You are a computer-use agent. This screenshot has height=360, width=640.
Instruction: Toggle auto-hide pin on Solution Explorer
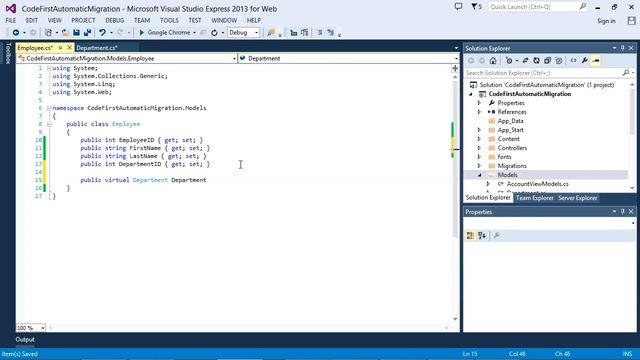click(622, 48)
